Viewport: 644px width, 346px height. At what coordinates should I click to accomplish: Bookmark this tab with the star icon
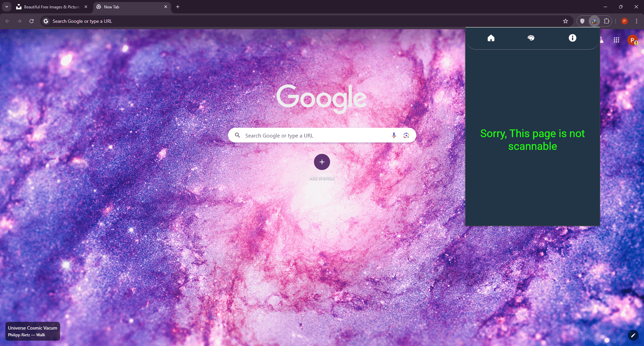(566, 21)
